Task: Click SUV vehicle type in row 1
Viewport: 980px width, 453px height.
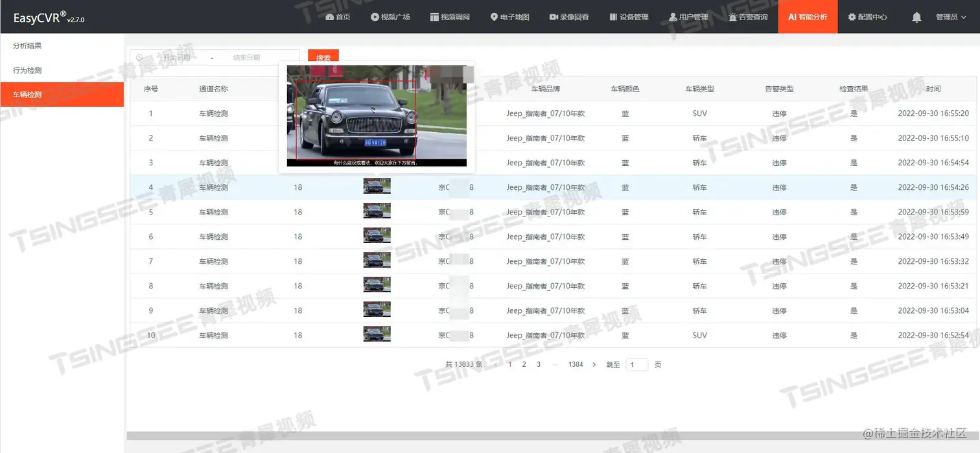Action: pyautogui.click(x=700, y=113)
